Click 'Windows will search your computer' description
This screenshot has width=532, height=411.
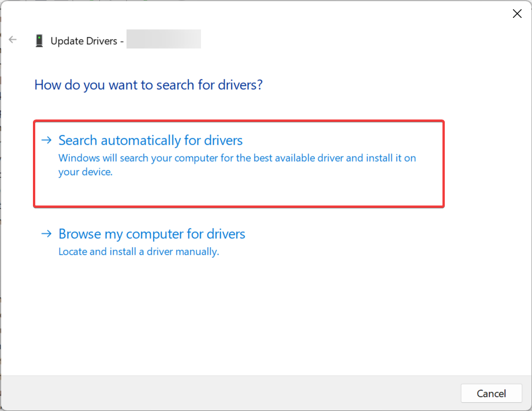(x=237, y=158)
